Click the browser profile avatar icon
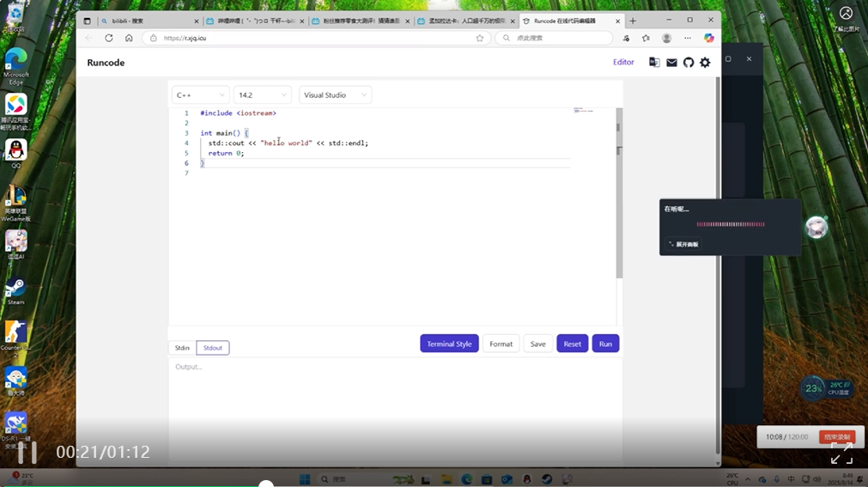 click(666, 39)
